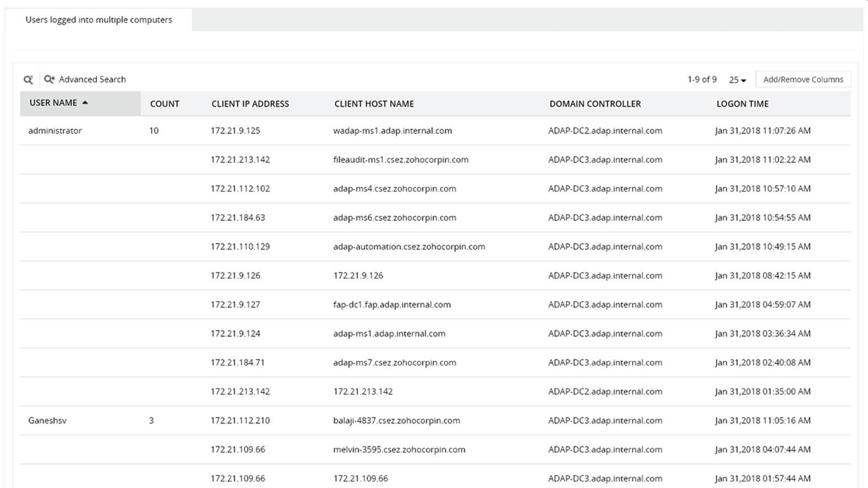Select the Ganeshsv user name

click(x=47, y=420)
